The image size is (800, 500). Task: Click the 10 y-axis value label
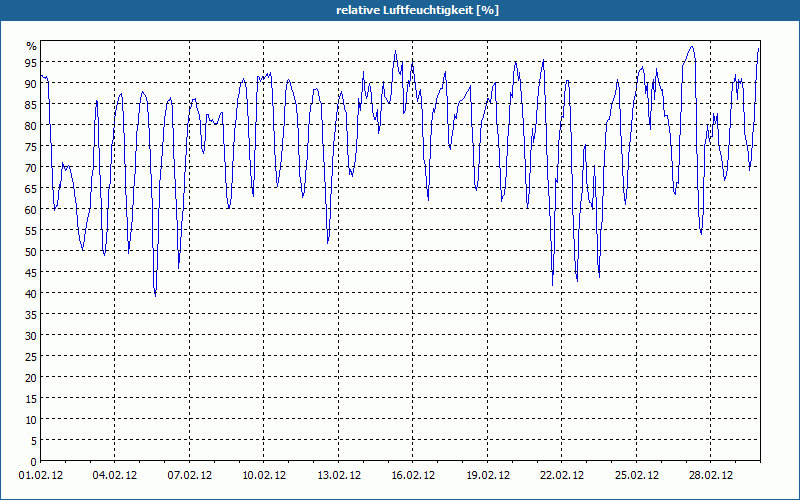pos(31,420)
